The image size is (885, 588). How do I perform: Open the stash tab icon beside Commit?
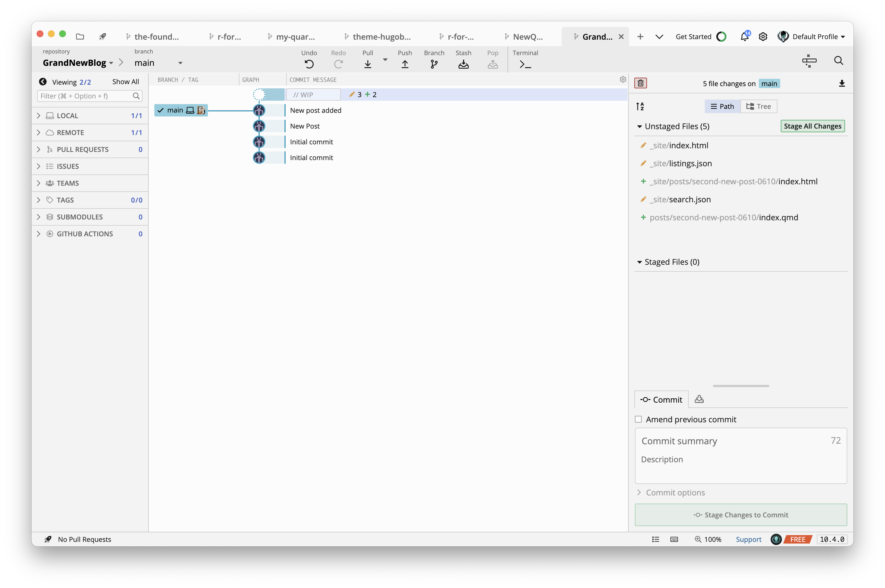tap(699, 399)
